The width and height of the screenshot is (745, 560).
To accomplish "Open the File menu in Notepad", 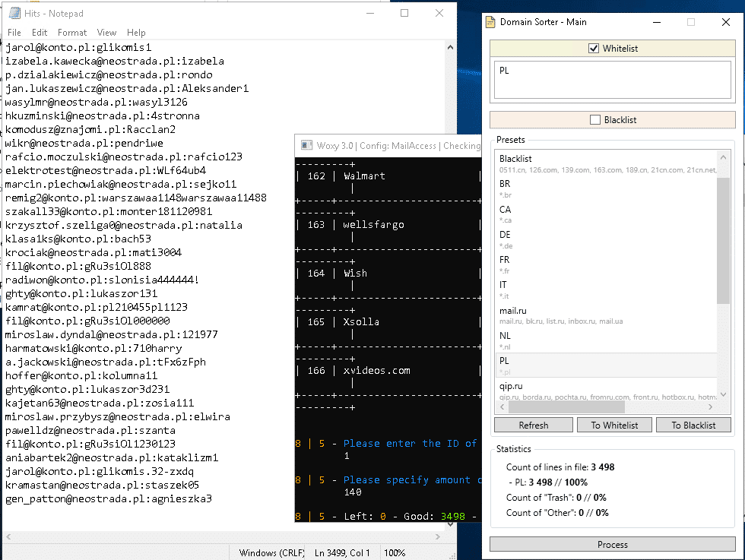I will [14, 33].
